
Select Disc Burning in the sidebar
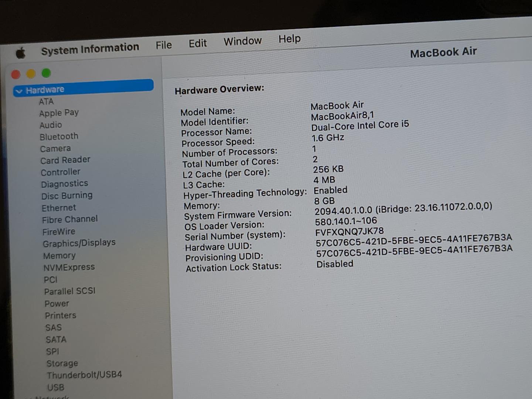click(x=67, y=196)
